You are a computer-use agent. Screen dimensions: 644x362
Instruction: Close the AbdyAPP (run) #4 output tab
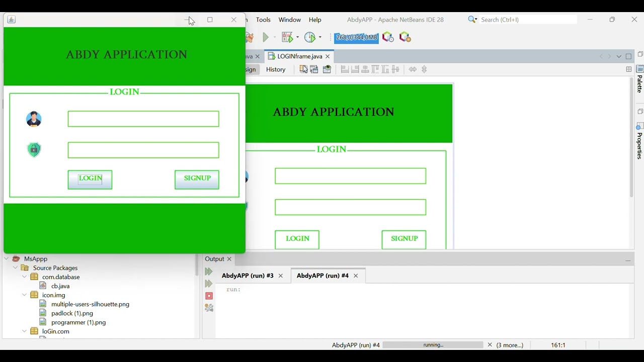[x=356, y=276]
